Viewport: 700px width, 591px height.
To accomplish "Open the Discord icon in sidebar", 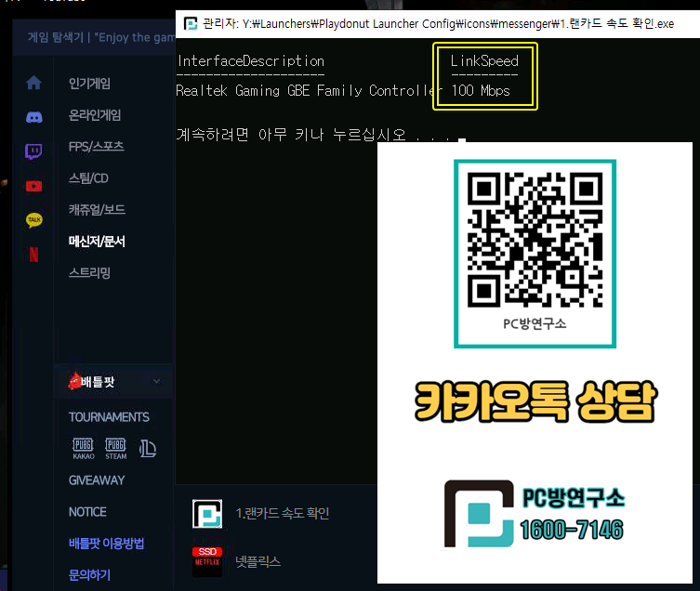I will pos(33,117).
